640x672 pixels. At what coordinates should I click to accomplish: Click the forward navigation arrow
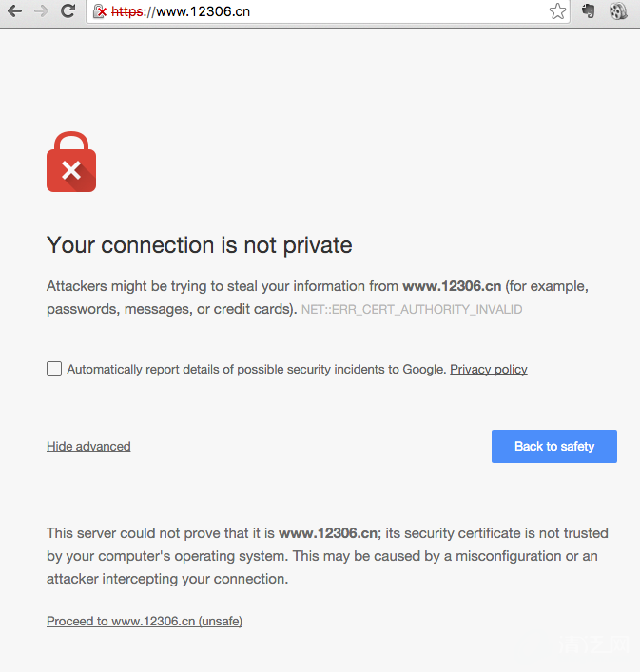(41, 11)
